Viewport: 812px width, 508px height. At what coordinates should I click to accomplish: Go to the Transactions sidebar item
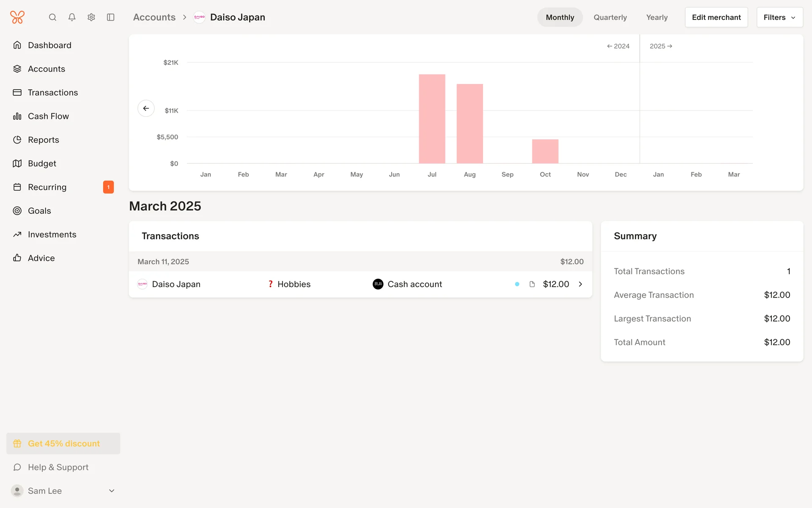[53, 92]
